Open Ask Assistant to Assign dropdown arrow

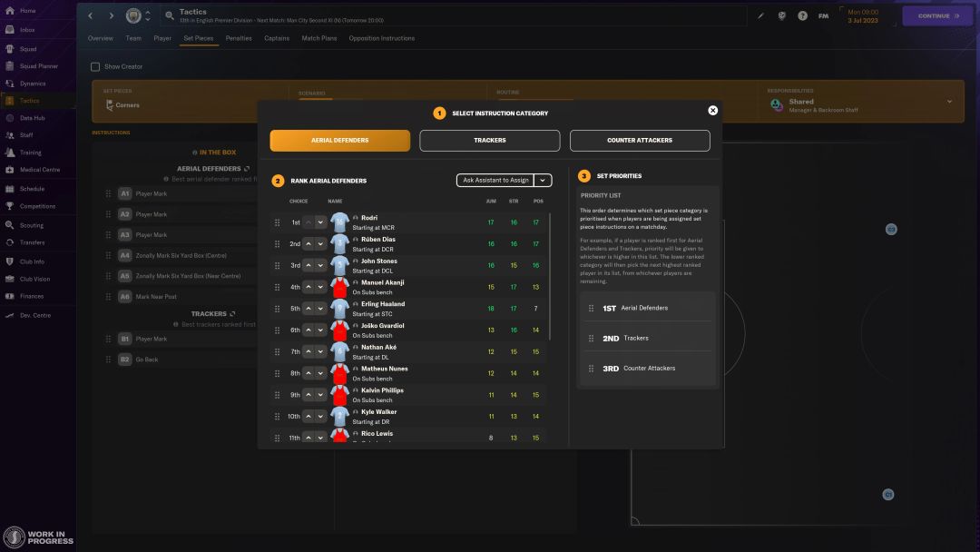[543, 180]
